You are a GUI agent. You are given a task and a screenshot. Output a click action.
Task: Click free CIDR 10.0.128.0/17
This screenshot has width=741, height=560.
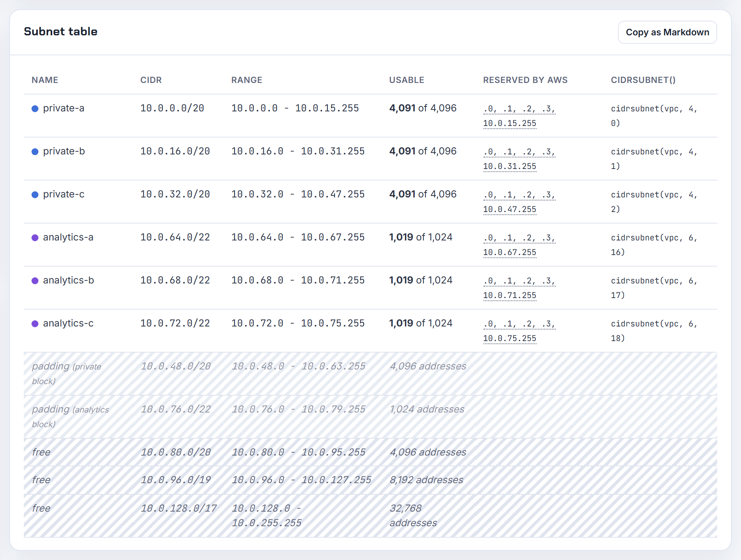point(179,509)
